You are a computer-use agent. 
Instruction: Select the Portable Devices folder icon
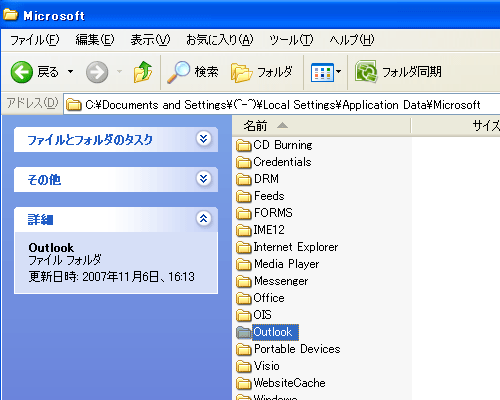click(x=244, y=349)
